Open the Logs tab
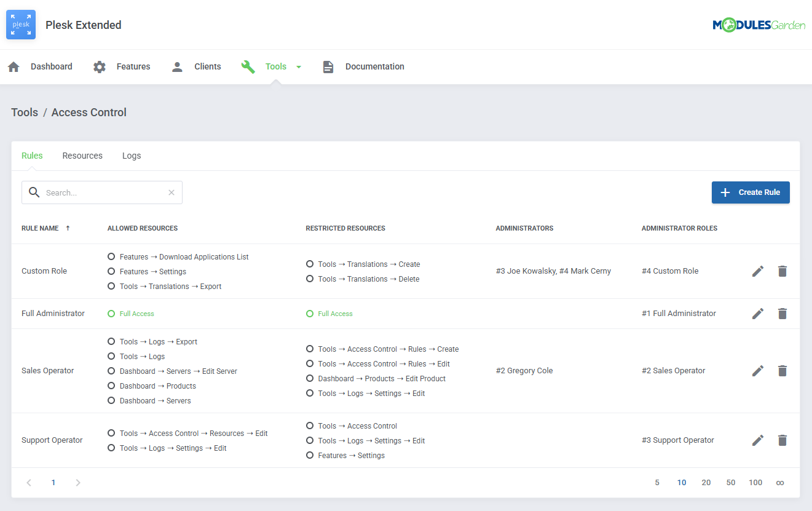812x511 pixels. [131, 156]
